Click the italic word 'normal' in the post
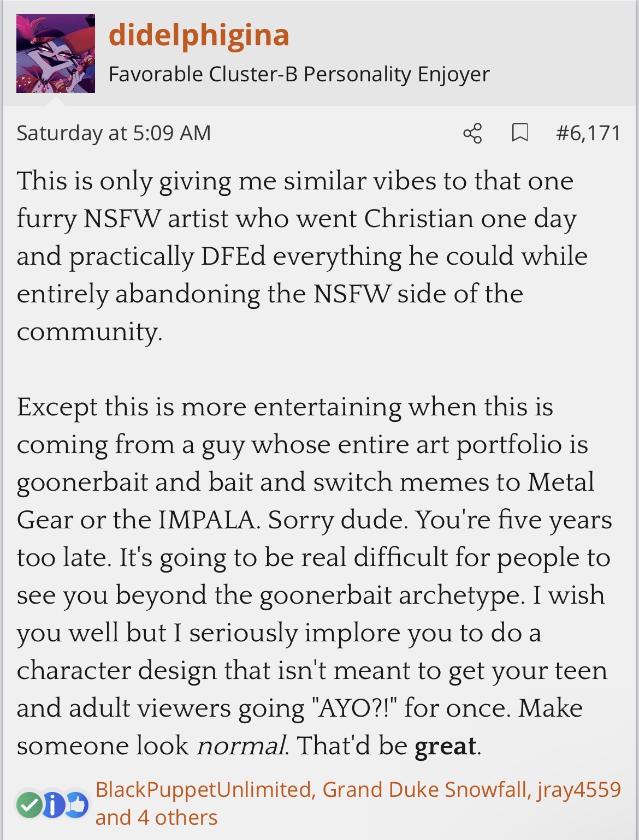 point(240,746)
